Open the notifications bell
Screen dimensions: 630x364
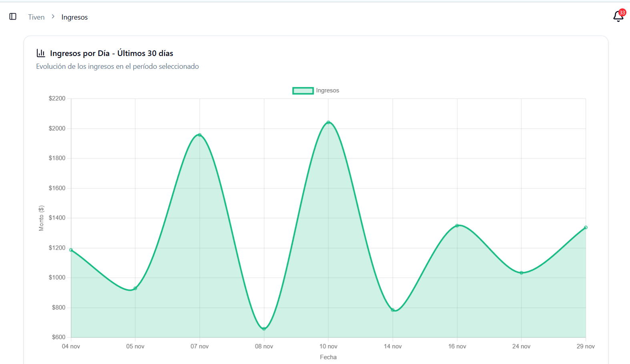[x=618, y=17]
